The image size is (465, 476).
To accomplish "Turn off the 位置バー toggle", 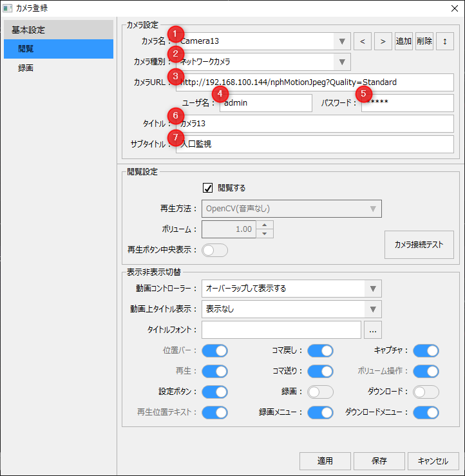I will pos(215,351).
